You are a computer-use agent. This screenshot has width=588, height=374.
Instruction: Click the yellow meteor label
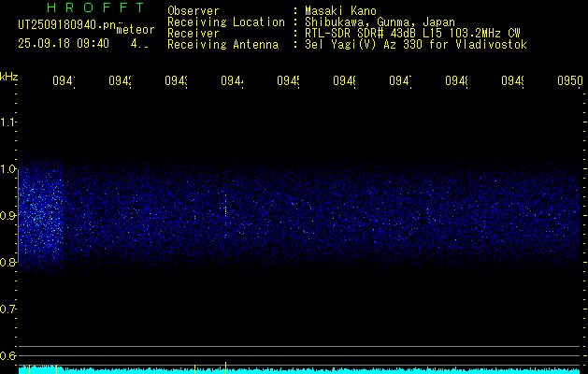[136, 29]
